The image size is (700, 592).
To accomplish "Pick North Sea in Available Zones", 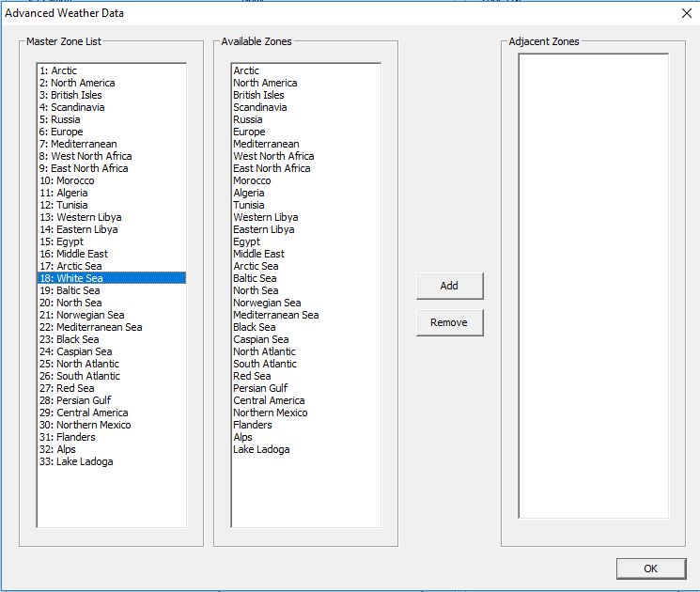I will click(306, 290).
